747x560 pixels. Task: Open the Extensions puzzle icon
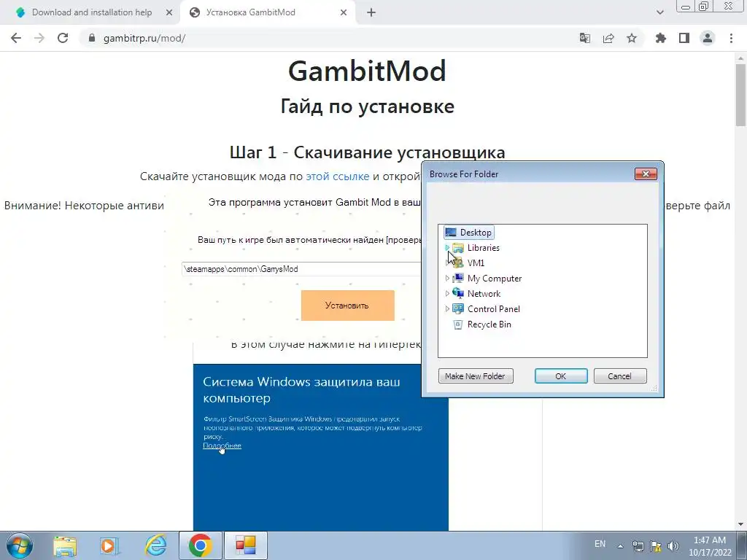[x=661, y=38]
